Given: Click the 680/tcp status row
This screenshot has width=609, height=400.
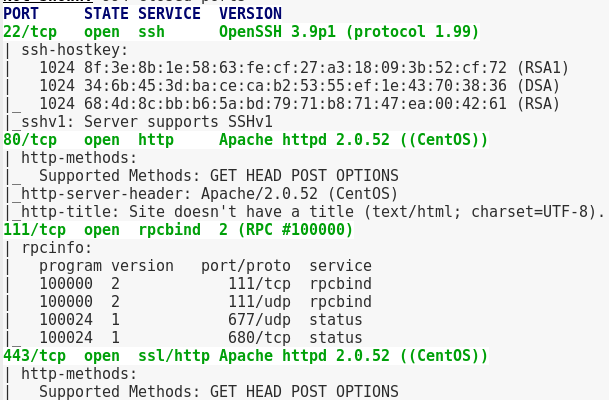Looking at the screenshot, I should coord(200,338).
